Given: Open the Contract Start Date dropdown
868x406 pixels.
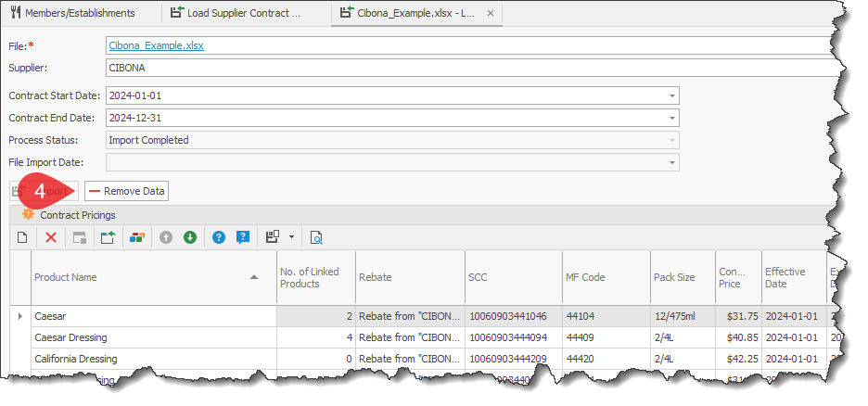Looking at the screenshot, I should (671, 95).
